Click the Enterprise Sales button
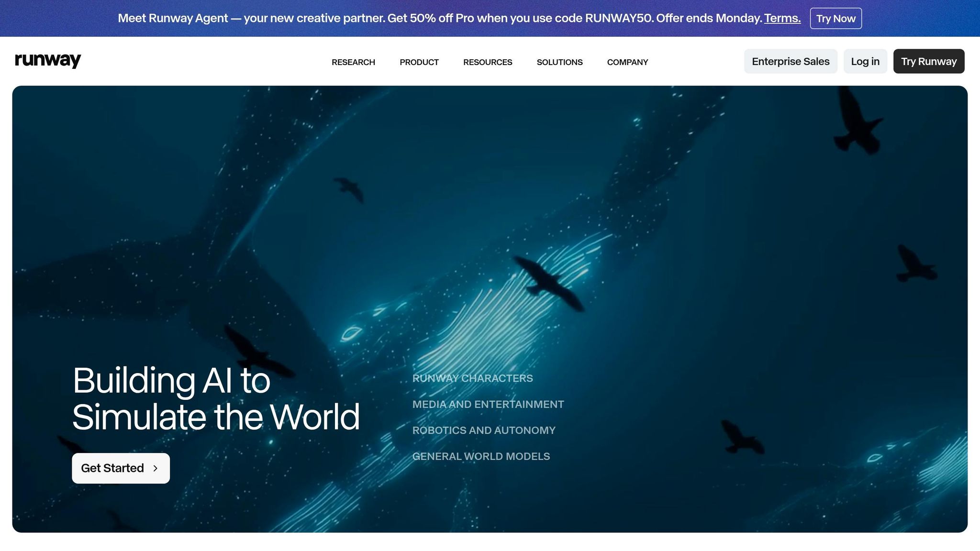The image size is (980, 551). click(x=791, y=61)
